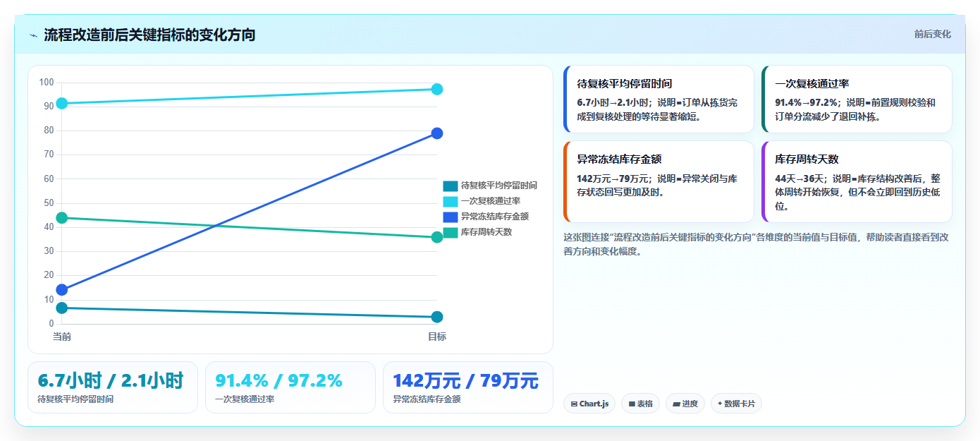Click legend text 一次复核通过率
The image size is (980, 441).
click(x=491, y=201)
